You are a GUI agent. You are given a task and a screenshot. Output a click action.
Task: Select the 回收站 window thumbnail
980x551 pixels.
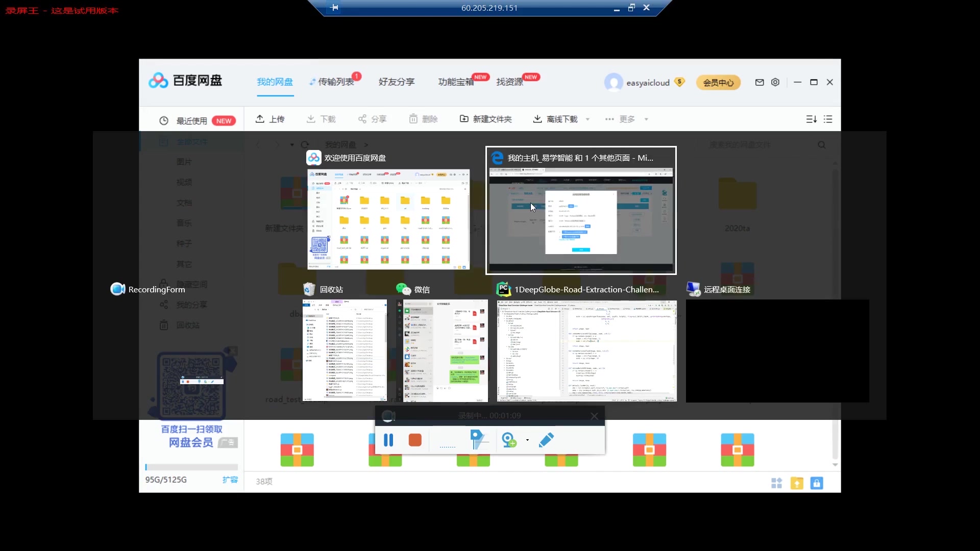[x=345, y=351]
